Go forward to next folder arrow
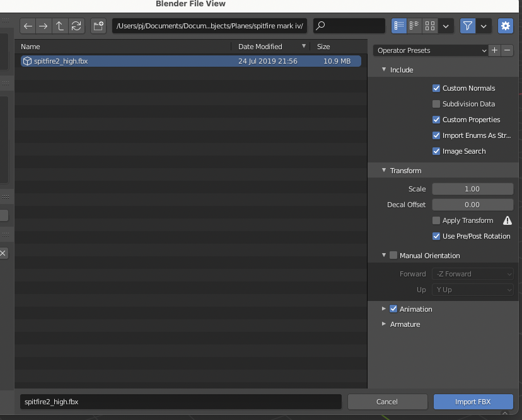Image resolution: width=522 pixels, height=420 pixels. tap(43, 26)
